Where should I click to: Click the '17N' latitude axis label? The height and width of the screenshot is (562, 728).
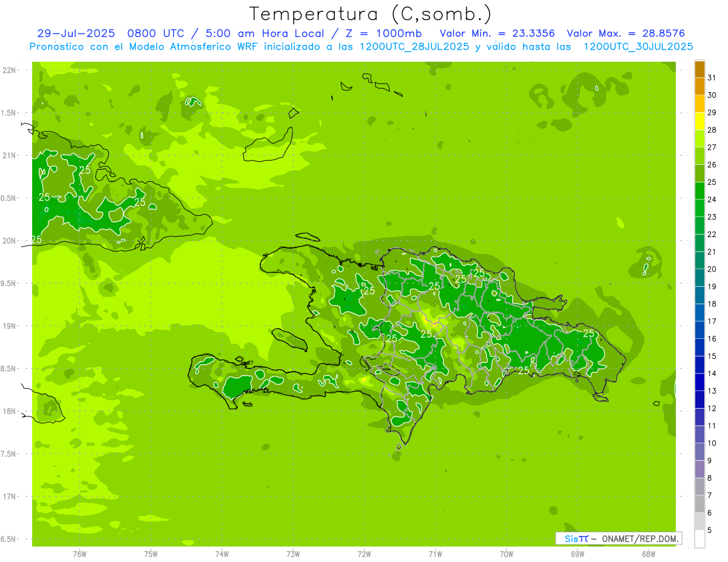click(x=10, y=497)
